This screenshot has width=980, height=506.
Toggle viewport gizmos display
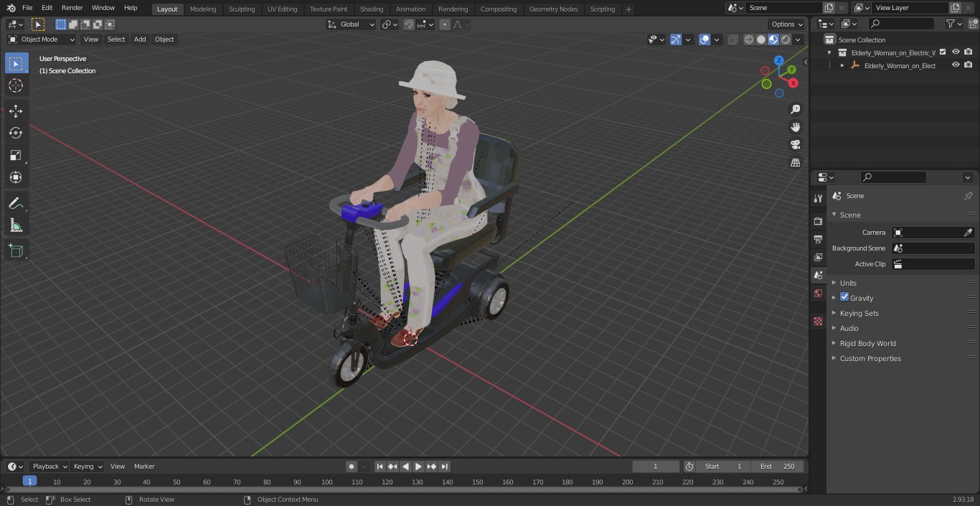click(675, 39)
